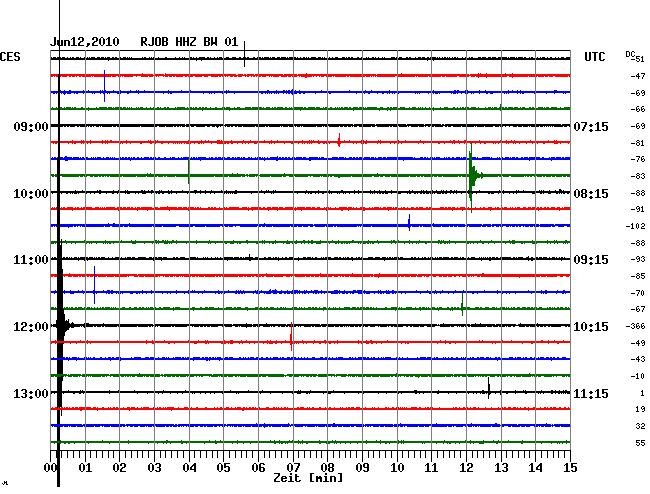The width and height of the screenshot is (650, 494).
Task: Click minute label 09 on the time axis
Action: coord(362,467)
